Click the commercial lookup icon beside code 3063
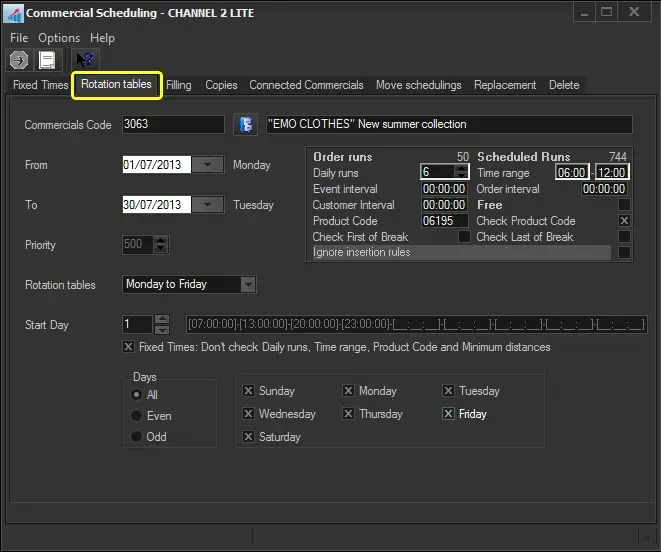Screen dimensions: 661x552 tap(245, 125)
